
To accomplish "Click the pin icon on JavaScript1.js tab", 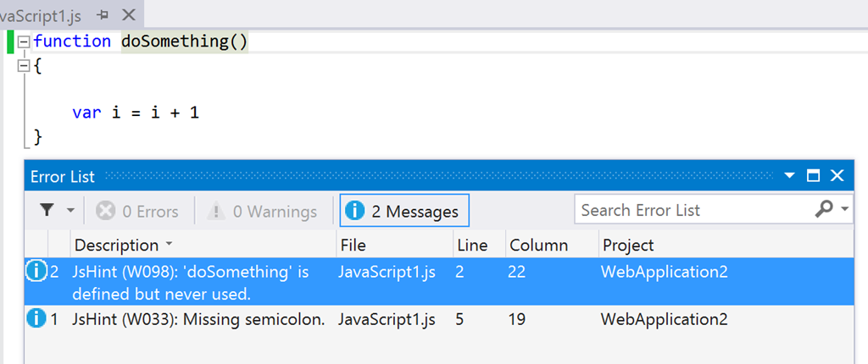I will click(x=103, y=14).
